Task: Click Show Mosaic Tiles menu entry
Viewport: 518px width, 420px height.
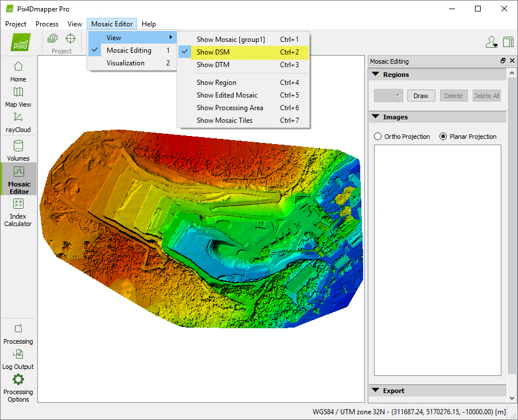Action: click(x=224, y=120)
